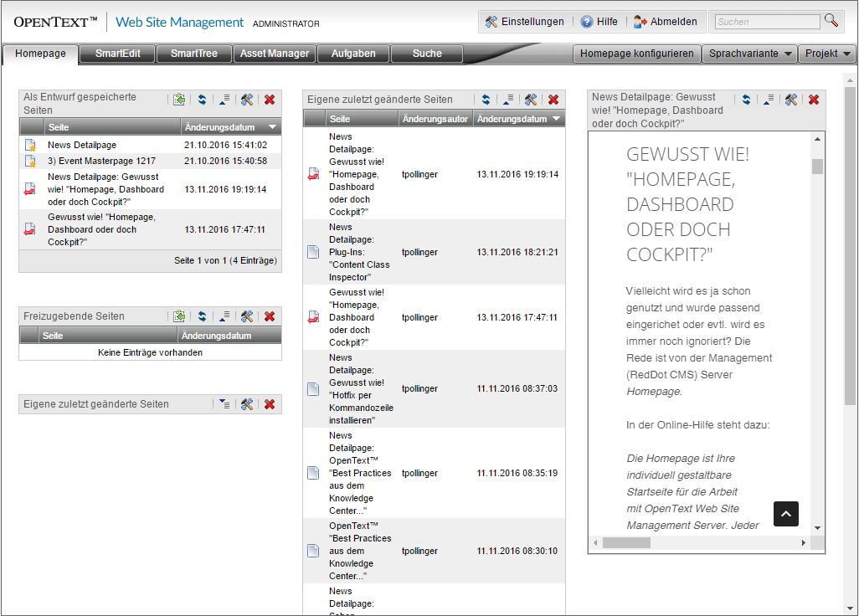The height and width of the screenshot is (616, 859).
Task: Open 'Plug-Ins: Content Class Inspector' page entry
Action: point(359,253)
